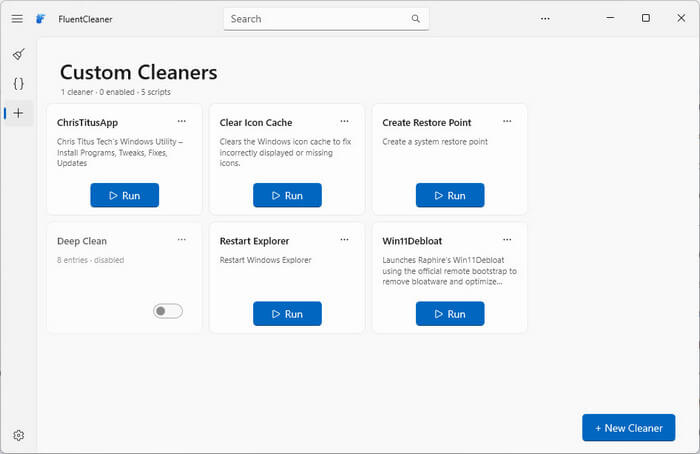This screenshot has height=454, width=700.
Task: Run the Create Restore Point script
Action: [x=450, y=195]
